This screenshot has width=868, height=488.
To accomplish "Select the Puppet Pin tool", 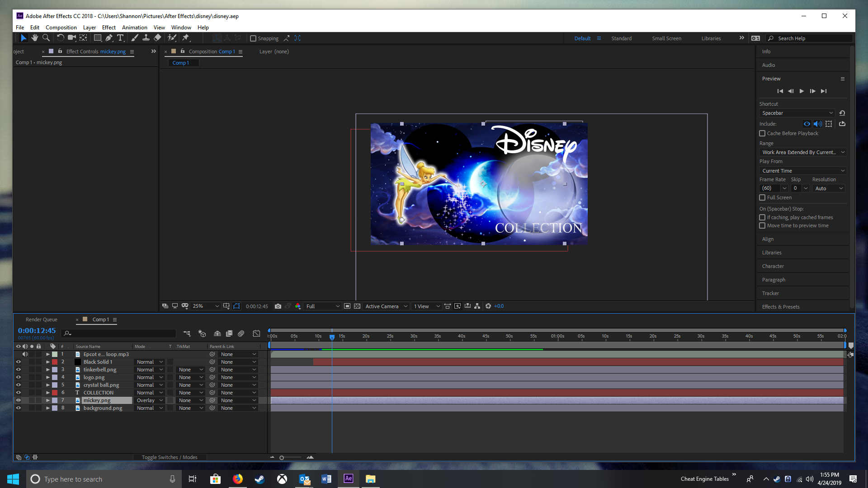I will 185,38.
